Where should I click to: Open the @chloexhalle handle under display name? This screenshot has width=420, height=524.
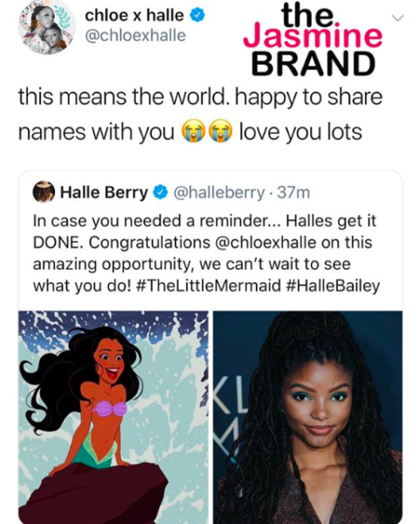pos(135,36)
